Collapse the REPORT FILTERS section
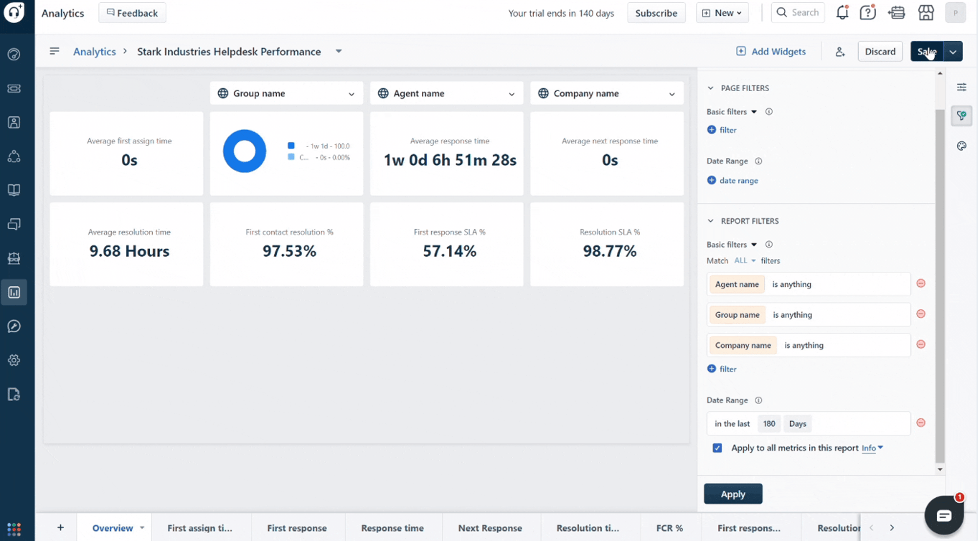The width and height of the screenshot is (980, 541). click(711, 221)
